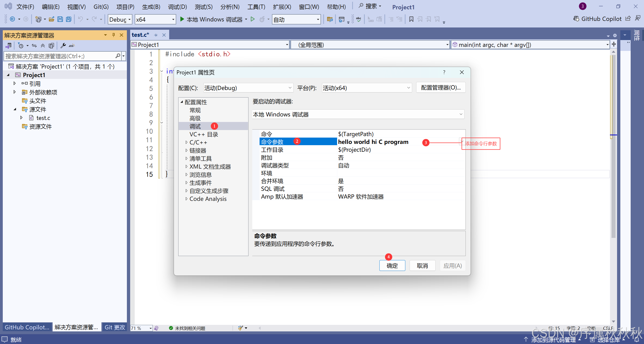Image resolution: width=644 pixels, height=344 pixels.
Task: Click the Open File folder toolbar icon
Action: coord(52,19)
